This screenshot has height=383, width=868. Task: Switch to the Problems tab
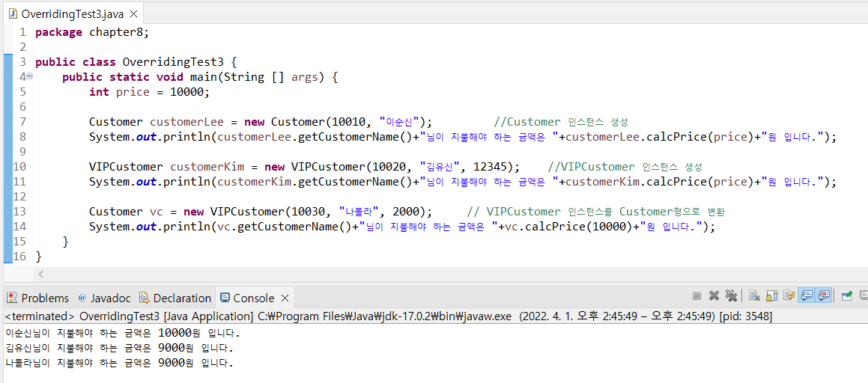(x=37, y=298)
